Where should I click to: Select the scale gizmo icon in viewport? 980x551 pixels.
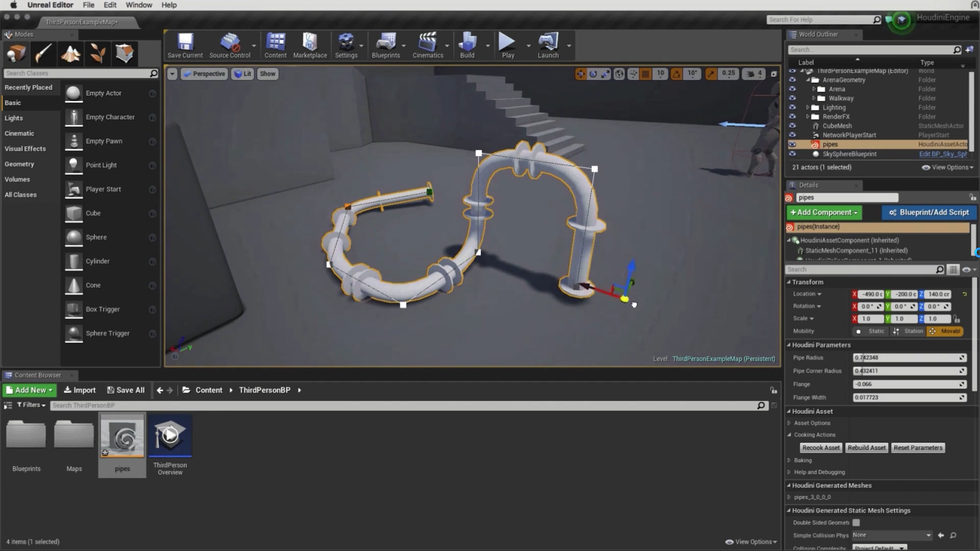click(605, 74)
